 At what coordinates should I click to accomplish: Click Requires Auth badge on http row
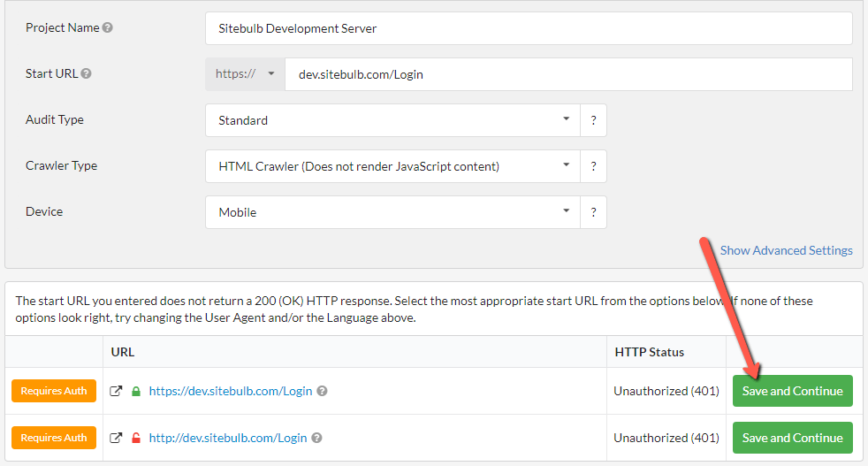tap(54, 438)
